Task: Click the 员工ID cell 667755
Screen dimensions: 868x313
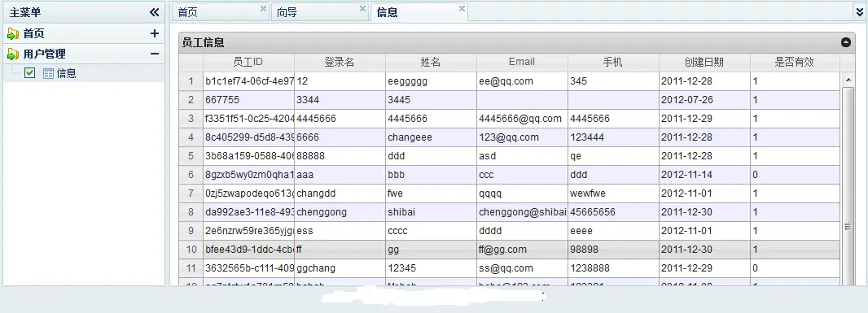Action: coord(248,100)
